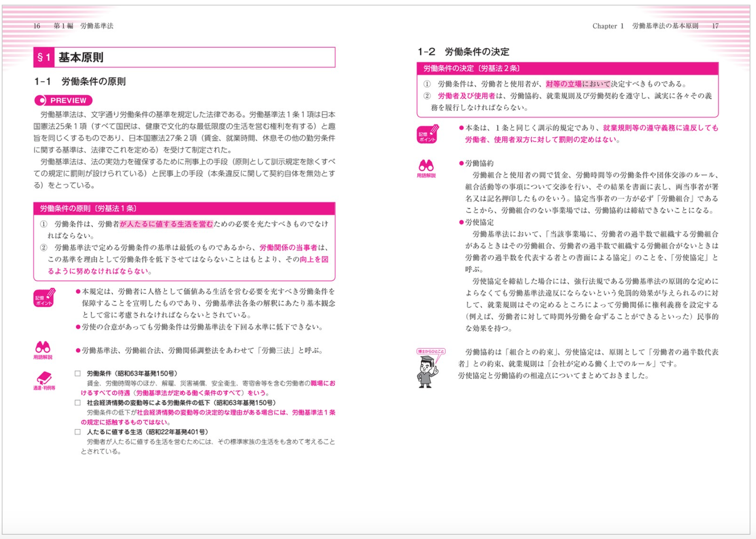Screen dimensions: 756x539
Task: Click page number 17 in header
Action: click(x=715, y=26)
